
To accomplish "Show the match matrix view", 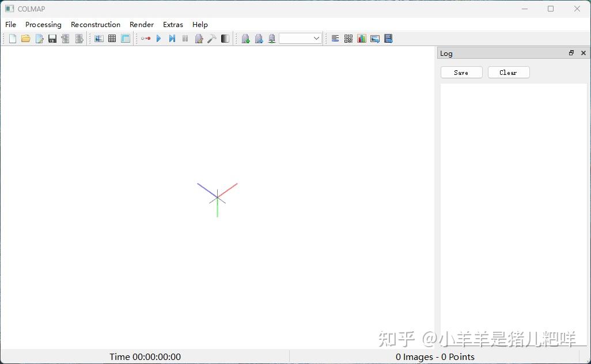I will pos(348,39).
